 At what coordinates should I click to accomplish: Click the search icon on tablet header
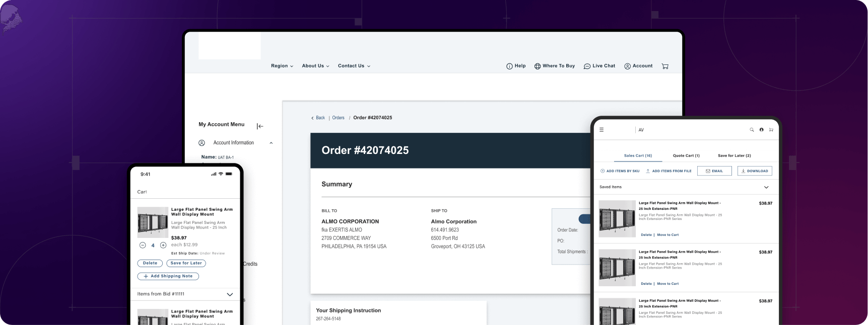752,130
